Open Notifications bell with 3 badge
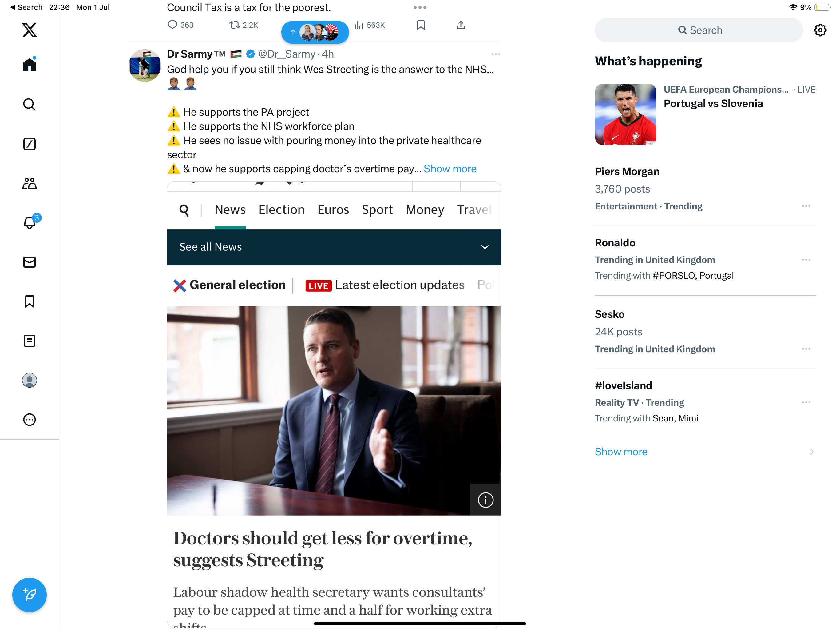The image size is (840, 630). pos(30,222)
